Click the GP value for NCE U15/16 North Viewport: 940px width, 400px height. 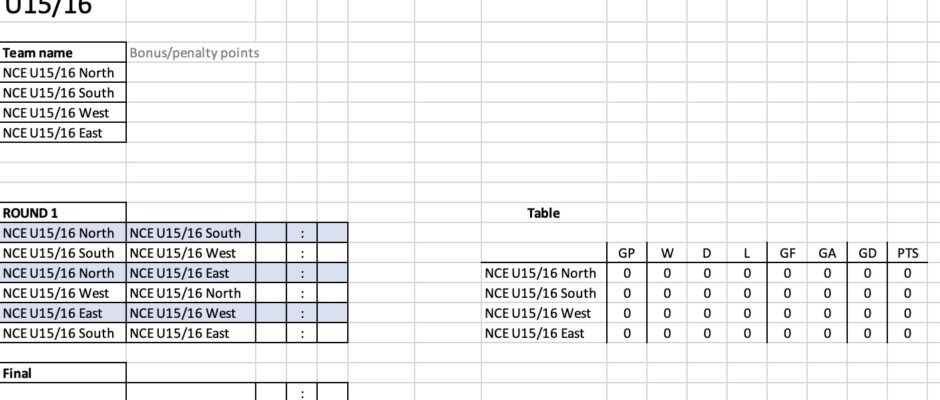[x=627, y=273]
